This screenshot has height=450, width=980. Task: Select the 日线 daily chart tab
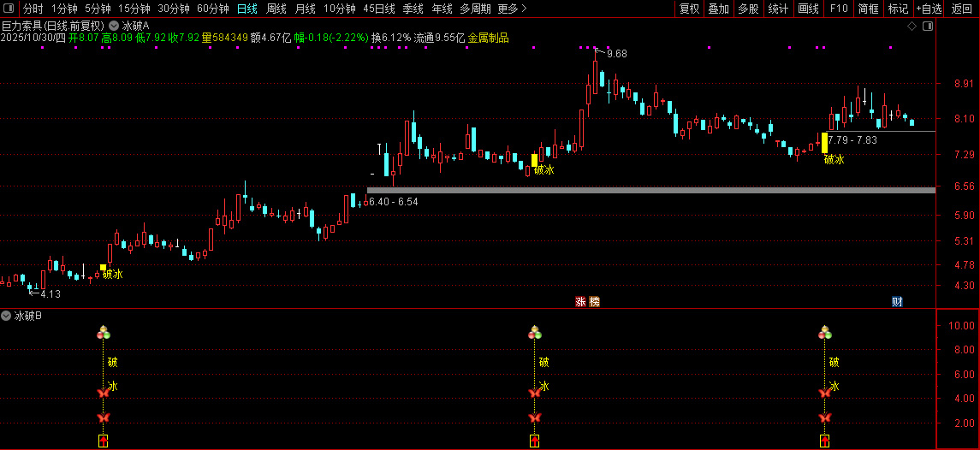246,9
